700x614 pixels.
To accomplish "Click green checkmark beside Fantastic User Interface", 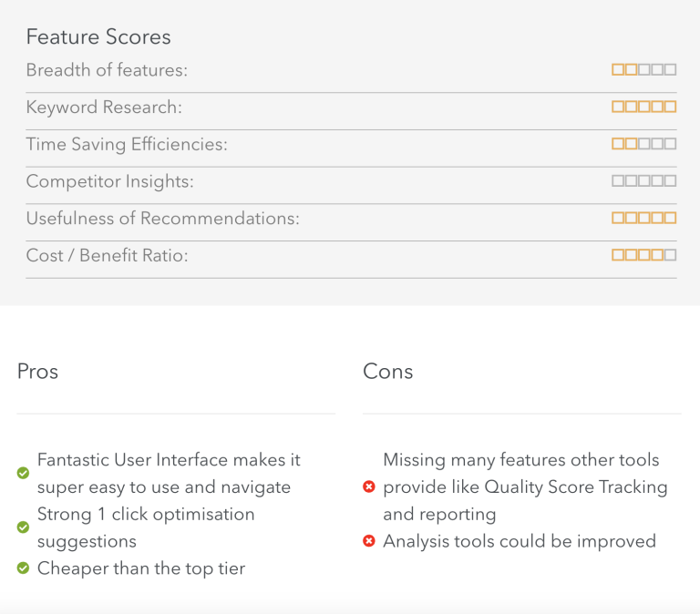I will pos(23,473).
